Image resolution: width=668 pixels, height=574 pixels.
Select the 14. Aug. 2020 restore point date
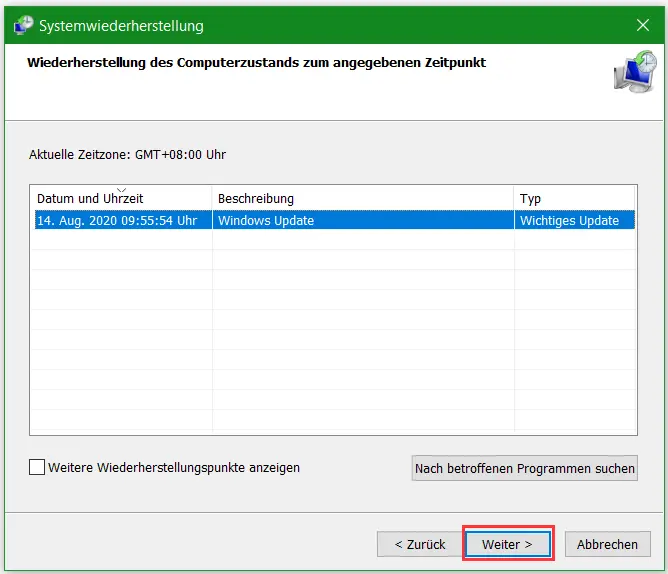pos(116,221)
